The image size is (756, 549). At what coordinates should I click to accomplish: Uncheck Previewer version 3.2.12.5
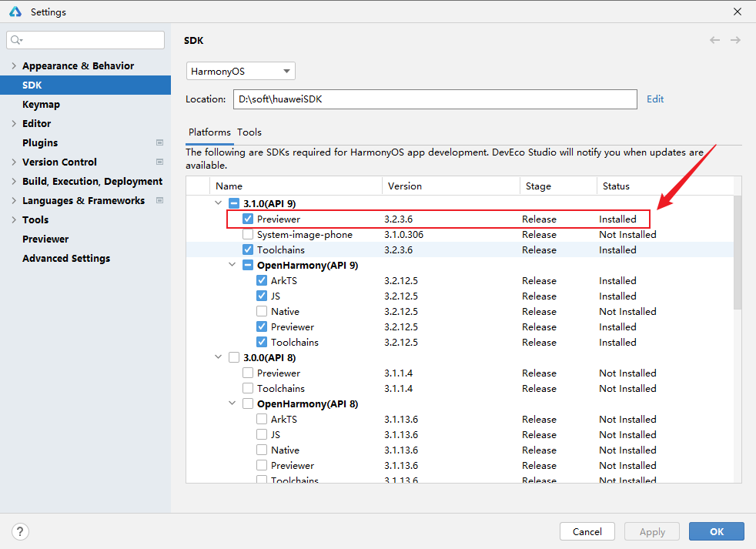[x=262, y=327]
